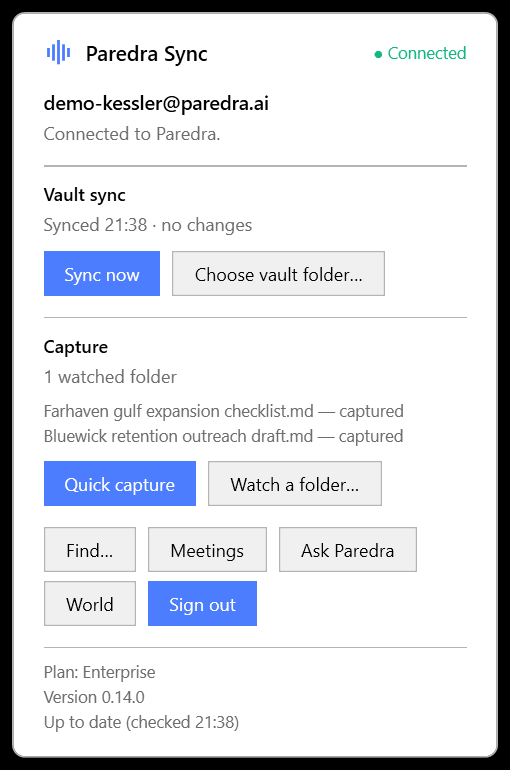Start a Quick capture

pos(120,483)
